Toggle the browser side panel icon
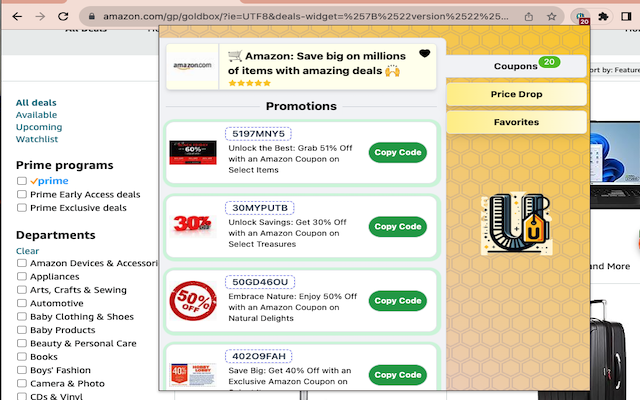 (626, 16)
